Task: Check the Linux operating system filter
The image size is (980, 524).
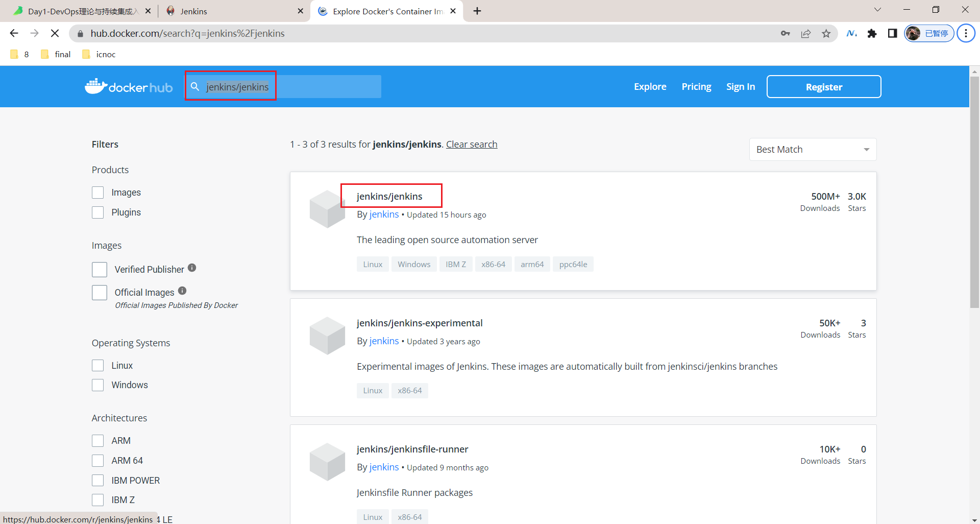Action: click(97, 366)
